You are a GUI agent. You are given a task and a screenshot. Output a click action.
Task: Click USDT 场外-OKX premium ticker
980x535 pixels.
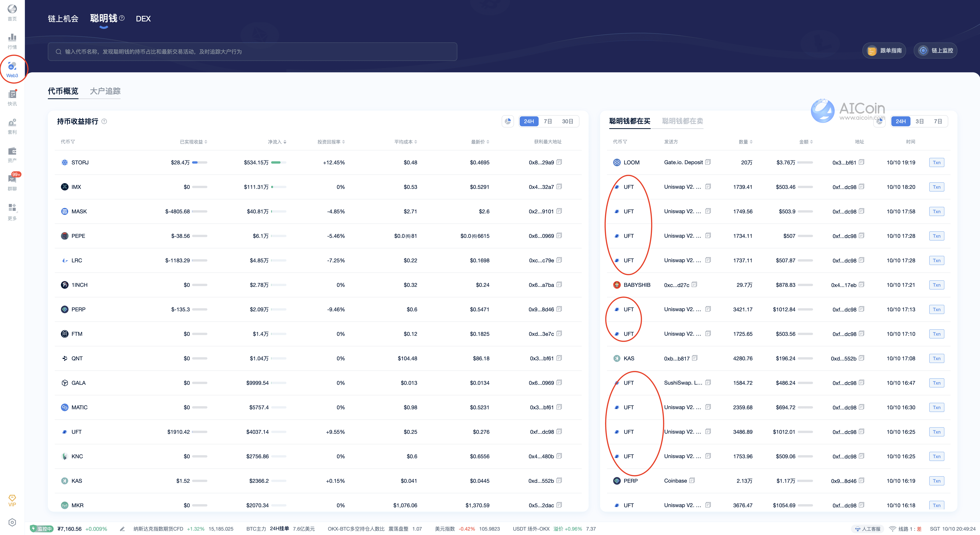[x=554, y=529]
